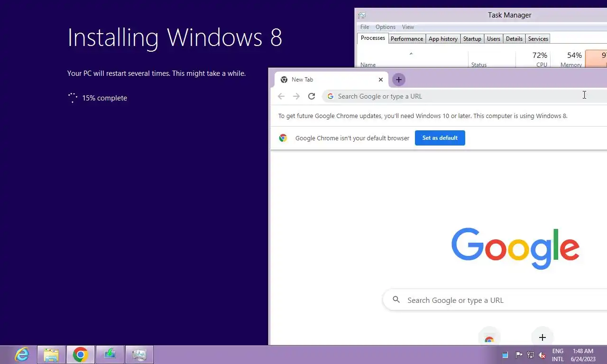Open Task Manager File menu

click(x=365, y=27)
